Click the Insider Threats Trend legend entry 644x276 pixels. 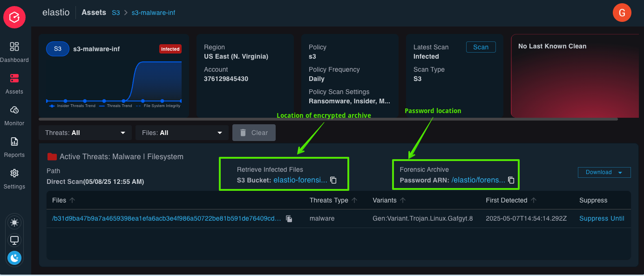[72, 106]
